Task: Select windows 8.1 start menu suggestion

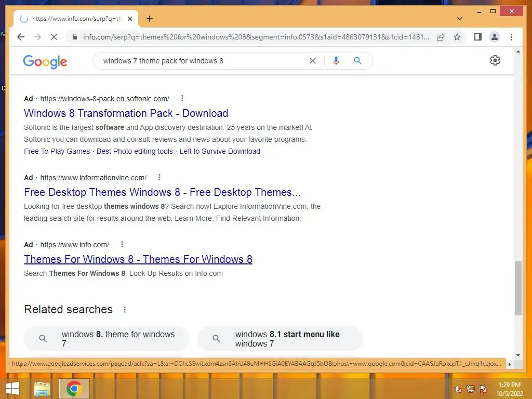Action: 280,339
